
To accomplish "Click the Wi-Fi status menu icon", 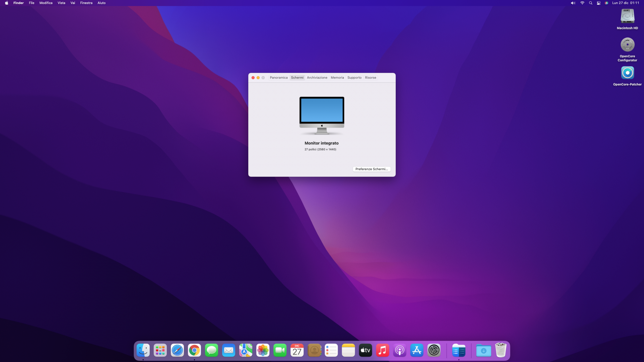I will [582, 3].
